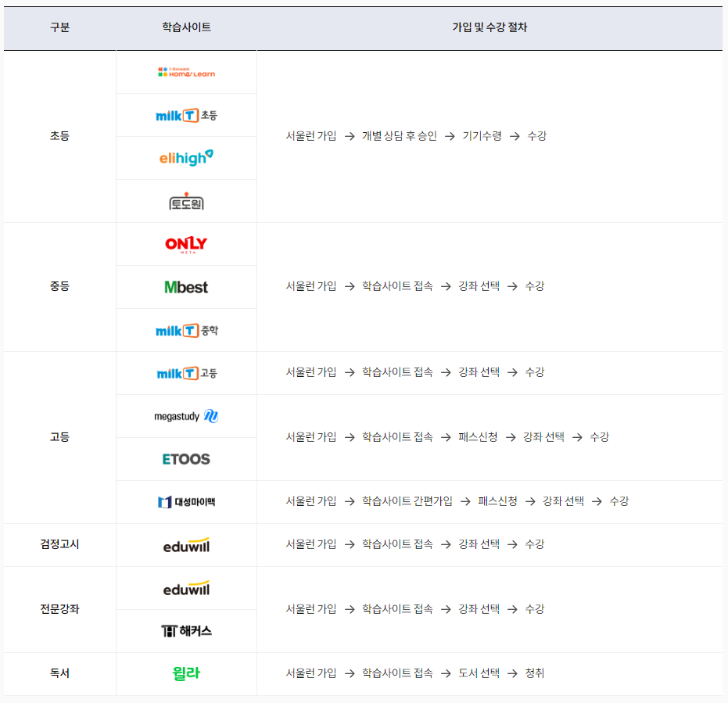
Task: Open the 윌라 audiobook logo
Action: (x=186, y=673)
